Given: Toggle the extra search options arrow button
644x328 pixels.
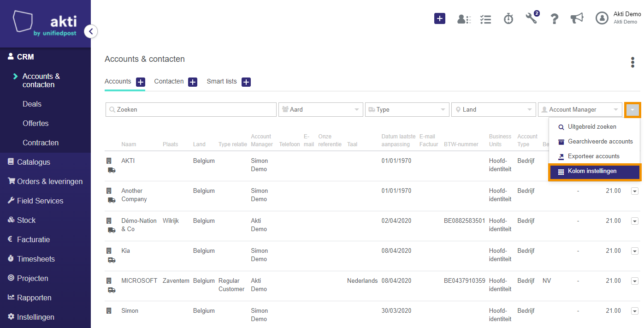Looking at the screenshot, I should (x=632, y=110).
